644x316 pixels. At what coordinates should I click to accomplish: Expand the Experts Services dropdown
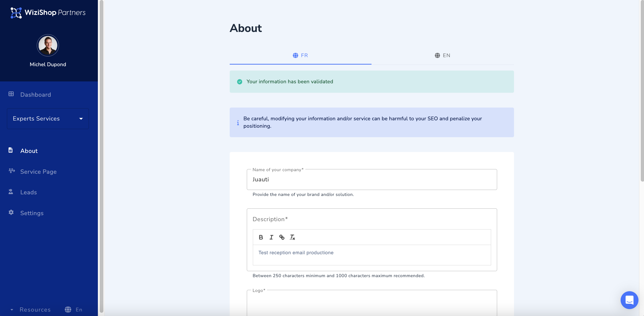(48, 118)
